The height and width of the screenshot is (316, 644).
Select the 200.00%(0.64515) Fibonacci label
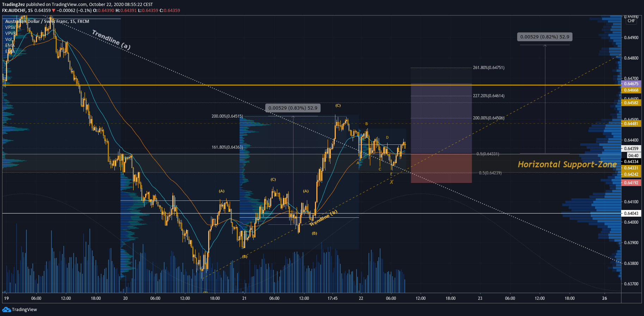tap(227, 116)
